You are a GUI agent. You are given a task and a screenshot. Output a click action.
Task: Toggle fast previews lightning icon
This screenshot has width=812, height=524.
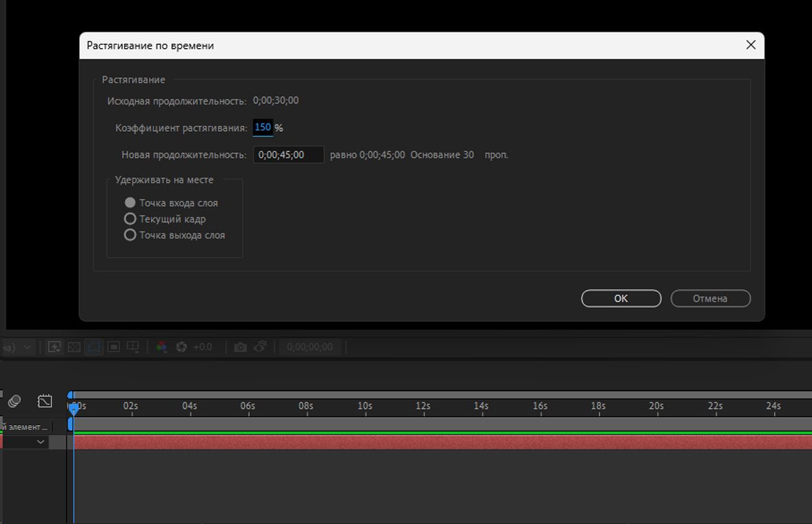(x=55, y=347)
